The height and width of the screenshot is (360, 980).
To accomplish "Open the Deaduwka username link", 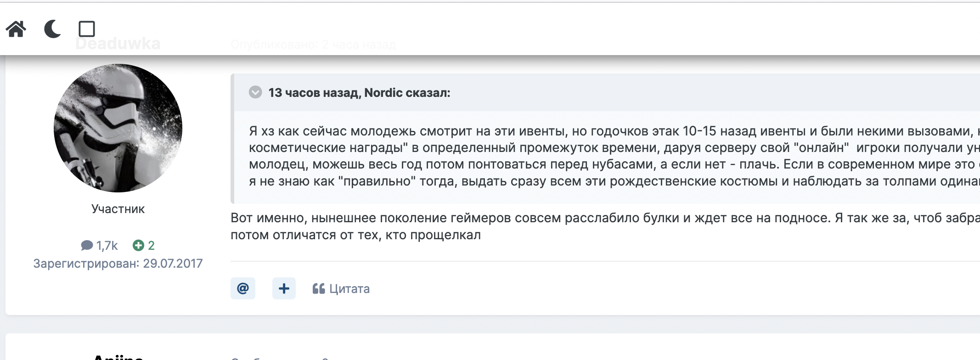I will point(118,44).
